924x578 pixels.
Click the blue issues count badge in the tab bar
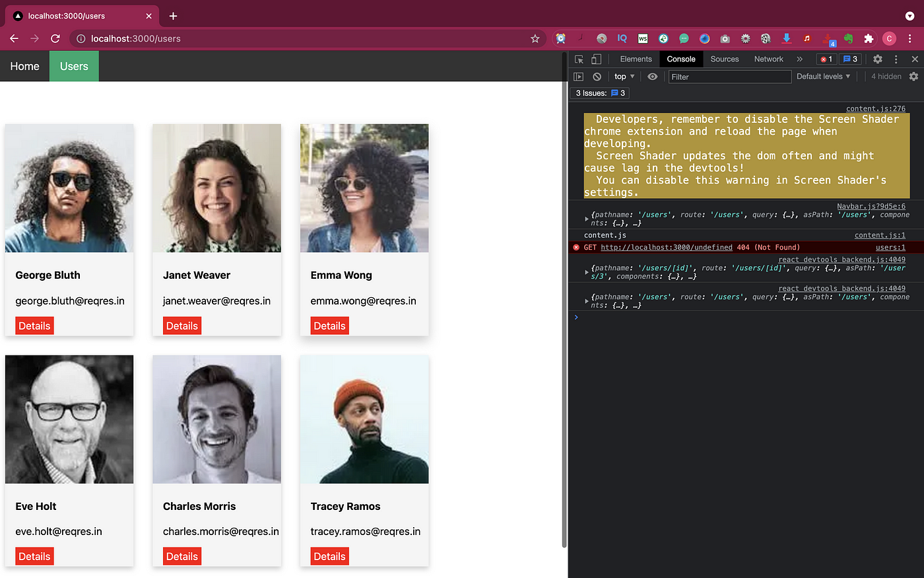click(850, 59)
